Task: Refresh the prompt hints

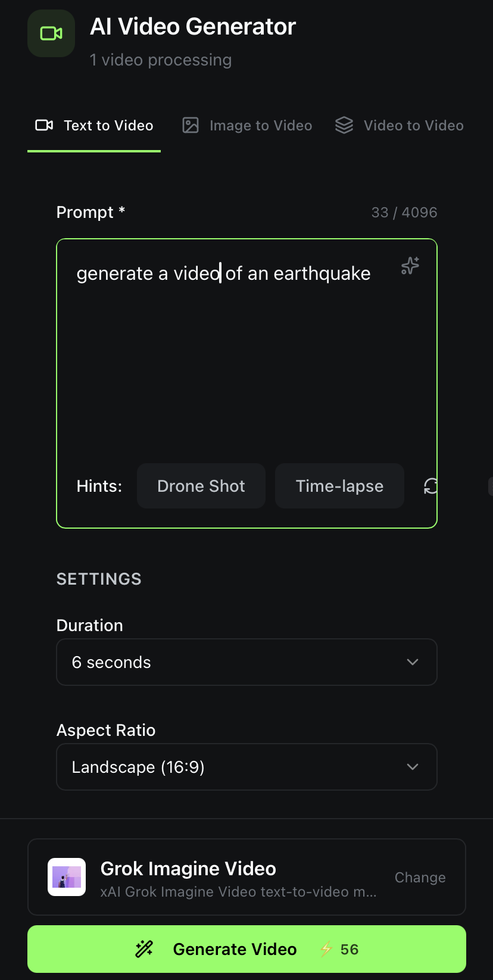Action: click(x=430, y=486)
